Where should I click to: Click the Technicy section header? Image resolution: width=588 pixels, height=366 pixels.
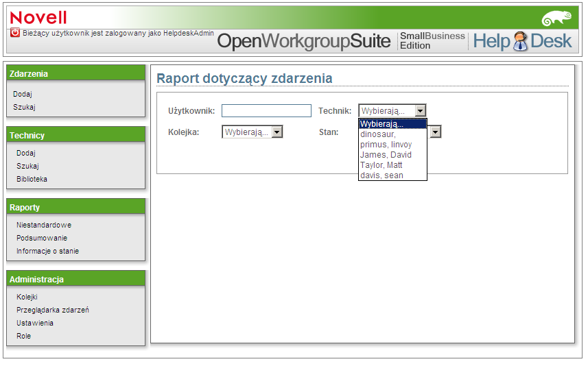(75, 135)
